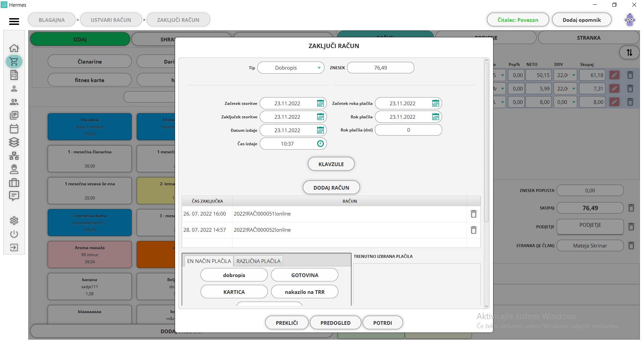This screenshot has height=345, width=644.
Task: Click the Čitalec: Povezan status button
Action: 518,20
